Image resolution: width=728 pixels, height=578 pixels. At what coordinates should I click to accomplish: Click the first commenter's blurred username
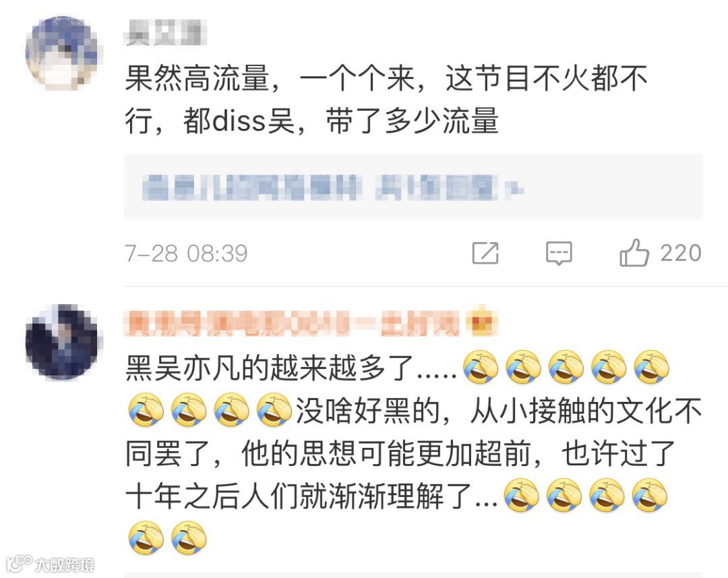[165, 34]
